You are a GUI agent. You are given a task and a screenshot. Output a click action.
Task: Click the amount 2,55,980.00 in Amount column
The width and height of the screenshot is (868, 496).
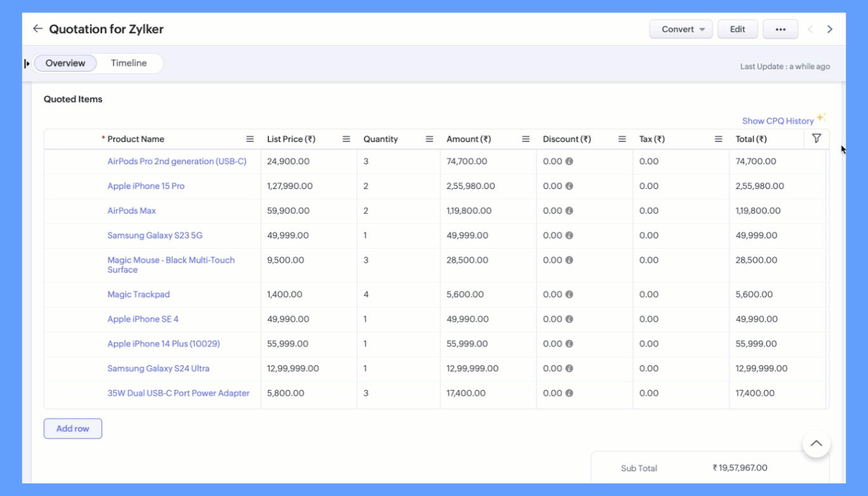tap(471, 186)
